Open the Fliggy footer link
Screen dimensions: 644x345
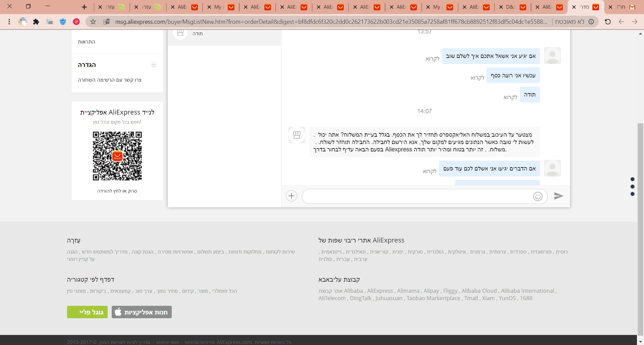tap(450, 291)
